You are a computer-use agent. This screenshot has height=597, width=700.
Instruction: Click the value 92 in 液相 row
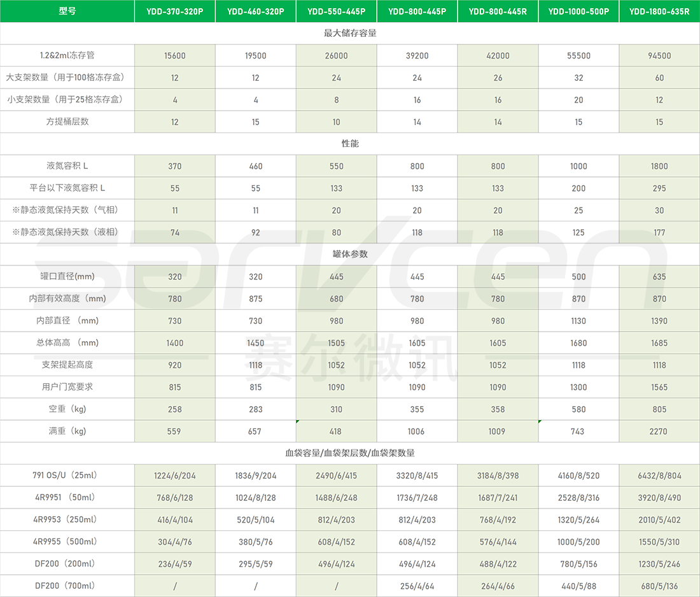click(255, 233)
